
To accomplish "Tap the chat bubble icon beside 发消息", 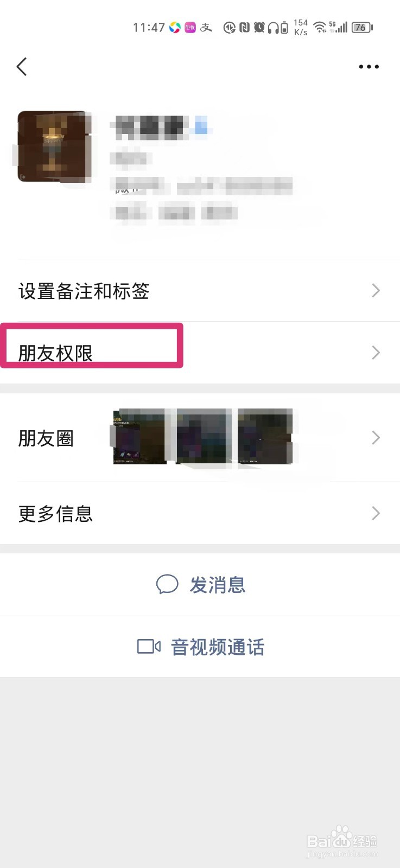I will click(167, 585).
